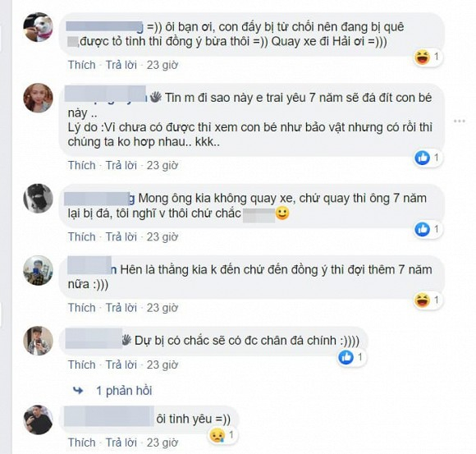Open the dog profile picture of the first commenter
This screenshot has height=454, width=476.
click(39, 27)
